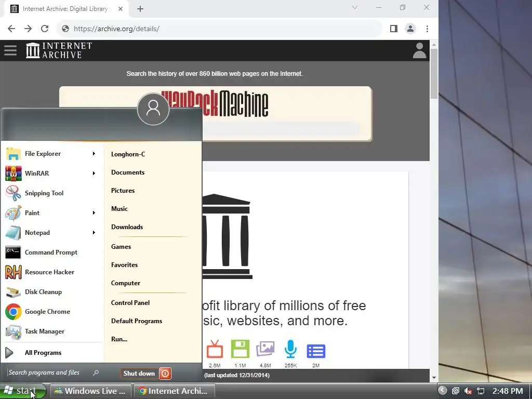This screenshot has width=532, height=399.
Task: Open Downloads from start menu
Action: coord(127,227)
